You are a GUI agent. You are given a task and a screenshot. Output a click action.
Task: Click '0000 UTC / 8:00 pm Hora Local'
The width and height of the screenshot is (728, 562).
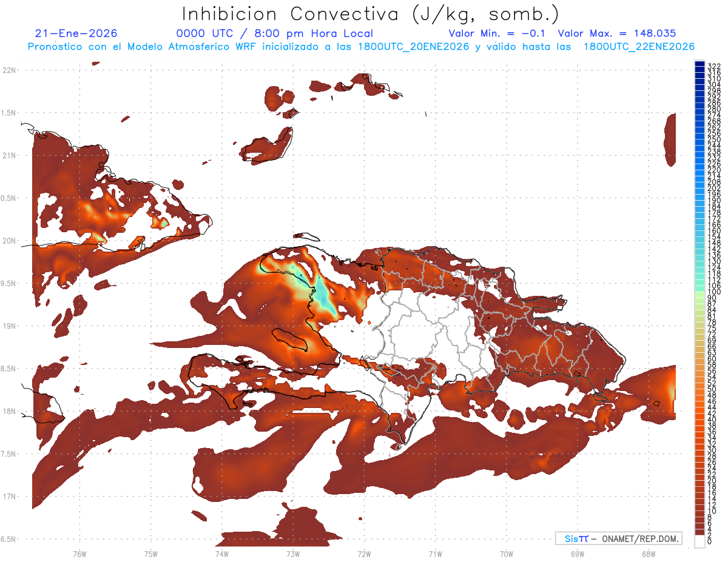[x=274, y=34]
